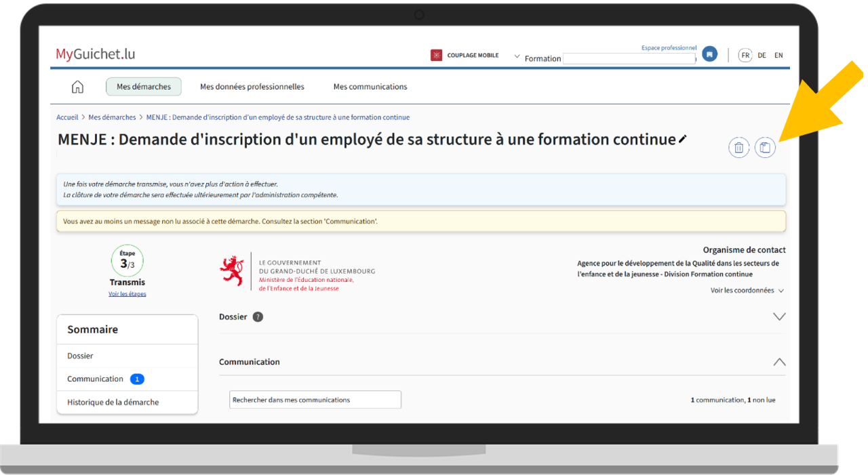Switch language to EN
This screenshot has width=868, height=475.
tap(778, 56)
